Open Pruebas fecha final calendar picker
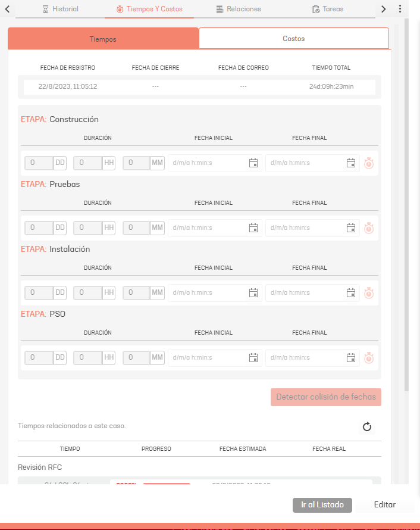Viewport: 420px width, 530px height. 351,228
